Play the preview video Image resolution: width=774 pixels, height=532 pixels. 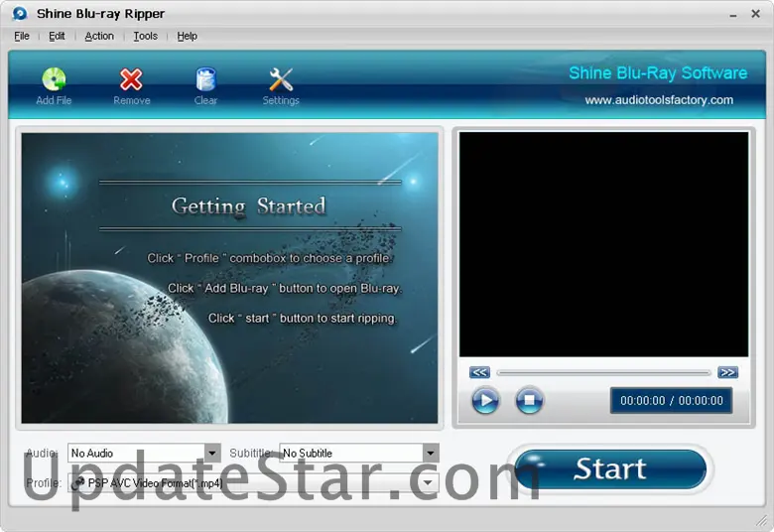coord(485,400)
